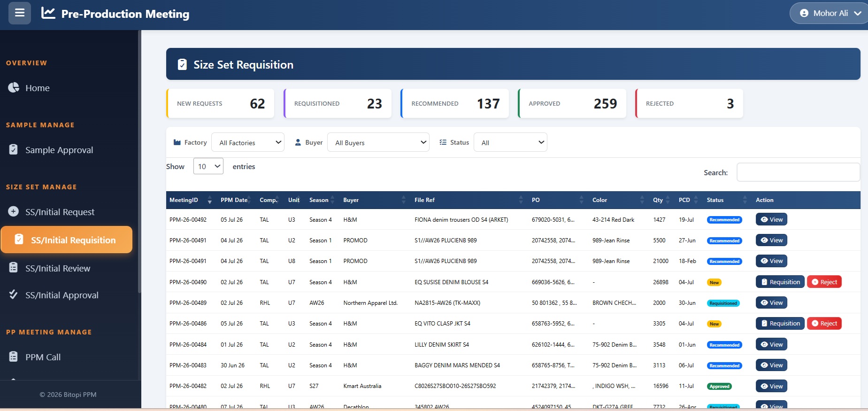Sort table by Status column
The width and height of the screenshot is (868, 411).
click(727, 200)
